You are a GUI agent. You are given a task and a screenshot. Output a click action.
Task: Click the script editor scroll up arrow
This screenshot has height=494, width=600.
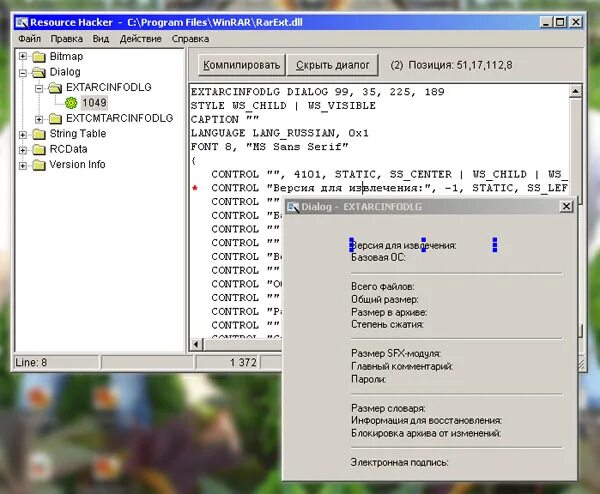[x=575, y=91]
